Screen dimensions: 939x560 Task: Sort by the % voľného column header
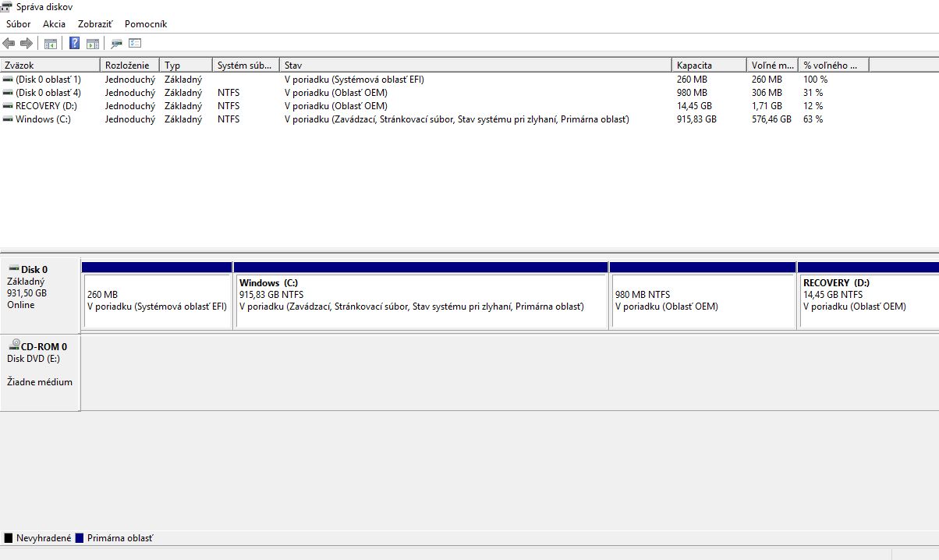coord(834,66)
